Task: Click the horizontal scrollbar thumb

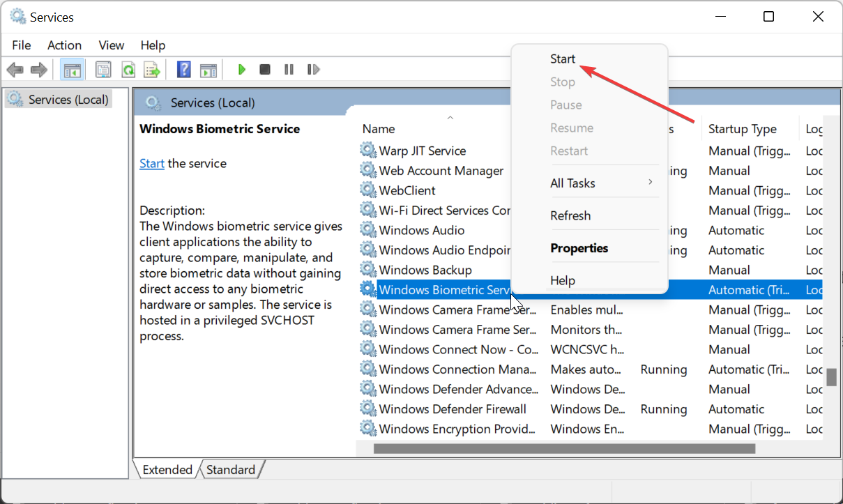Action: [564, 449]
